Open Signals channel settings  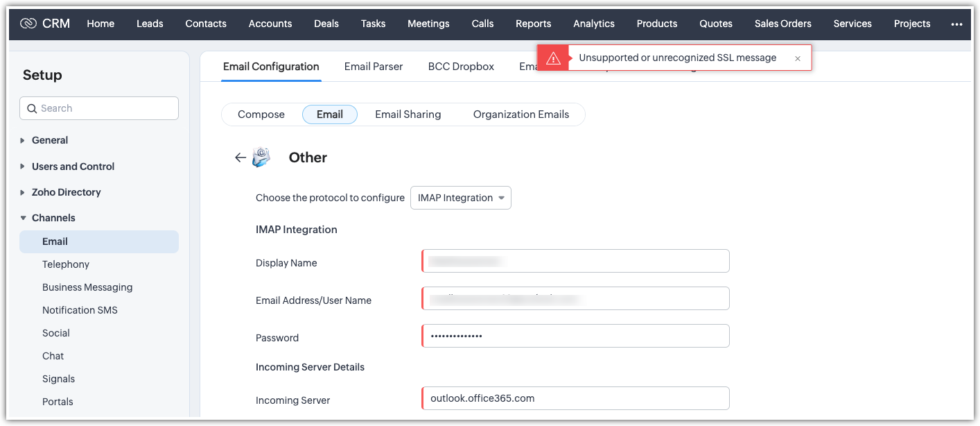point(58,379)
